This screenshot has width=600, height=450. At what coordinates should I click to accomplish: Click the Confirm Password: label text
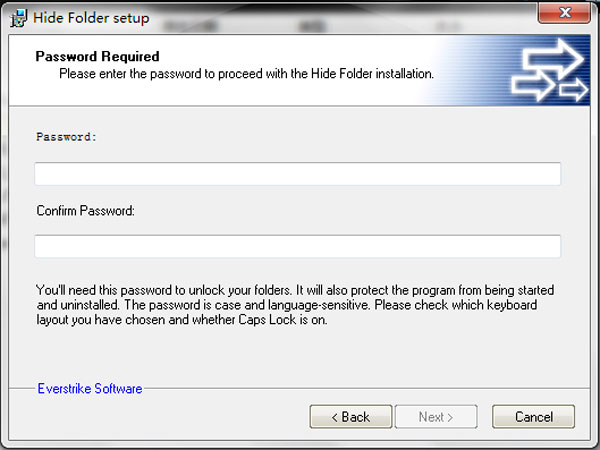point(85,210)
